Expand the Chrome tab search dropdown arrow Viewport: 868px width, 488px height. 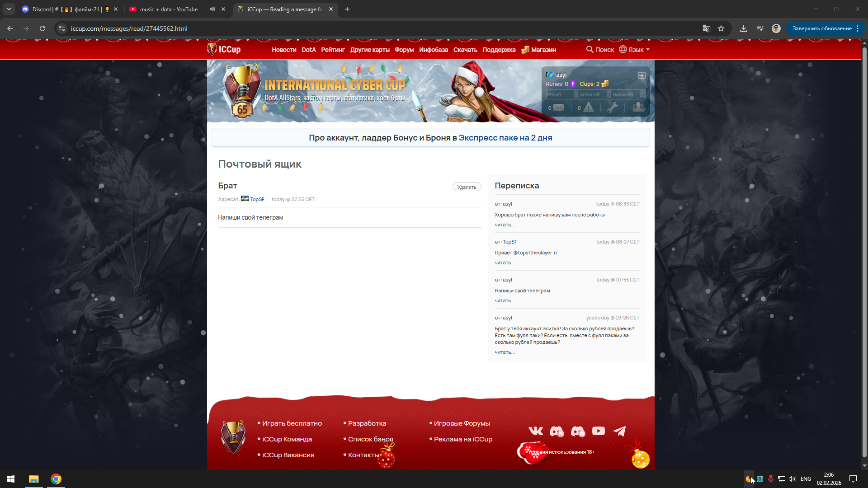(9, 9)
